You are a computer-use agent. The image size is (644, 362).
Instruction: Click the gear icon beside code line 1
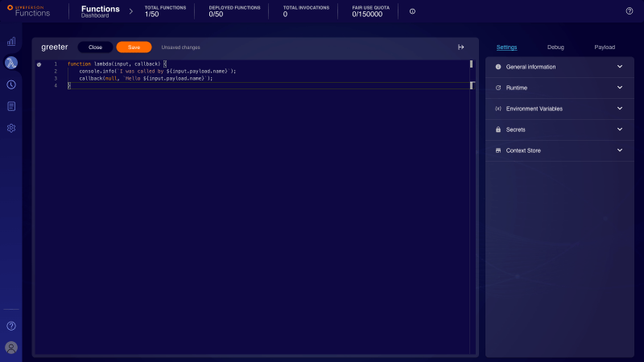coord(39,64)
